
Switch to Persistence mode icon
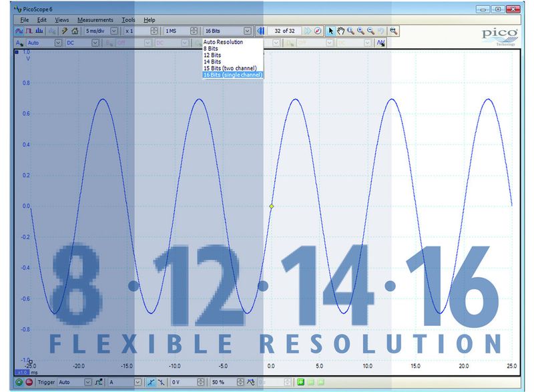[x=29, y=31]
